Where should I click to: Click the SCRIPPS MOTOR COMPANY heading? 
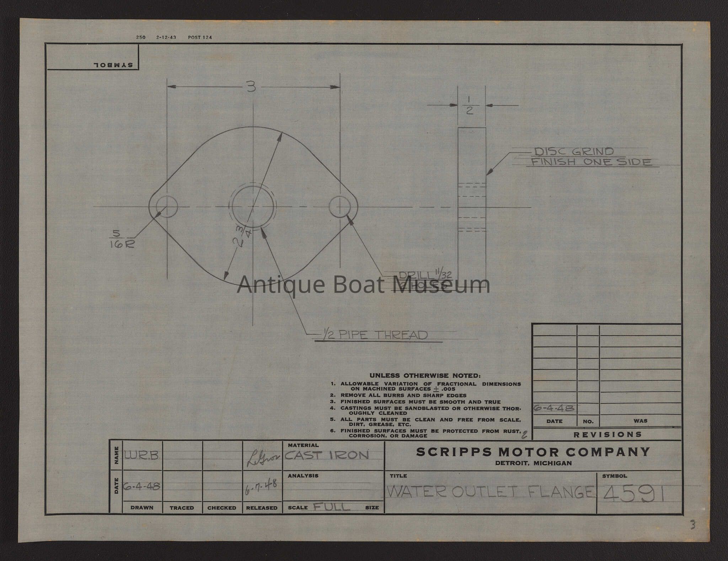[532, 452]
